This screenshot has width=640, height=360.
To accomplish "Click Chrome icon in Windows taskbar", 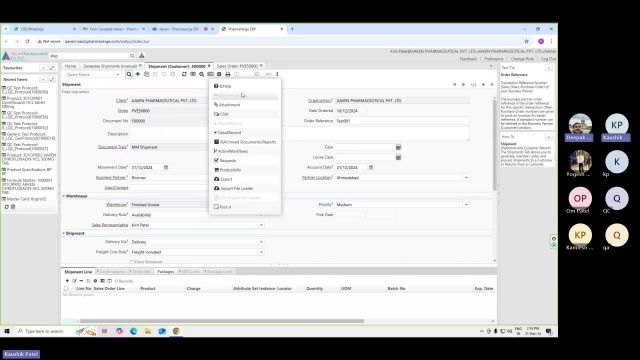I will pyautogui.click(x=176, y=331).
